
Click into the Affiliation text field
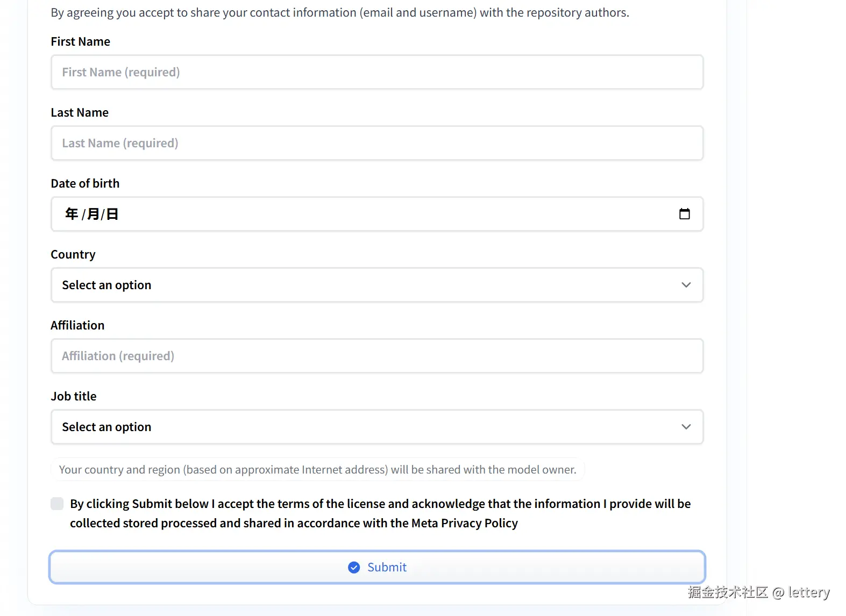pos(376,356)
